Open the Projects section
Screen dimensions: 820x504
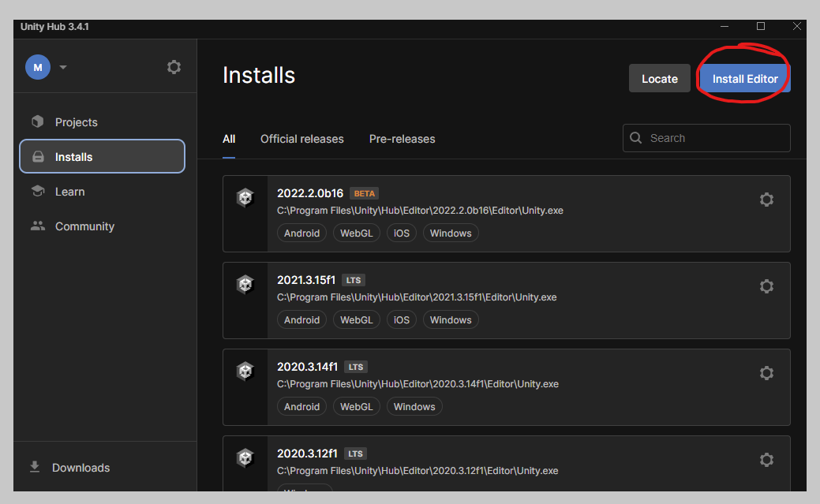pyautogui.click(x=102, y=121)
